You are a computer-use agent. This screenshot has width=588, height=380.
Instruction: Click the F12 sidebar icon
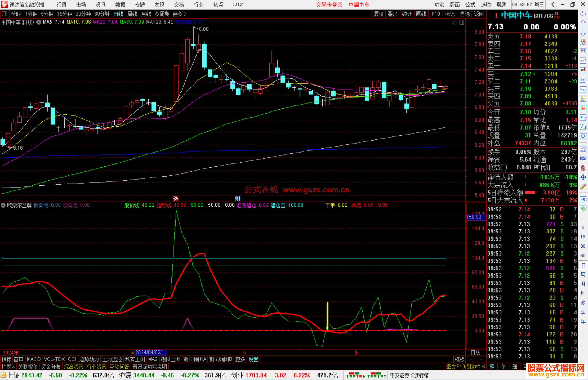click(583, 118)
